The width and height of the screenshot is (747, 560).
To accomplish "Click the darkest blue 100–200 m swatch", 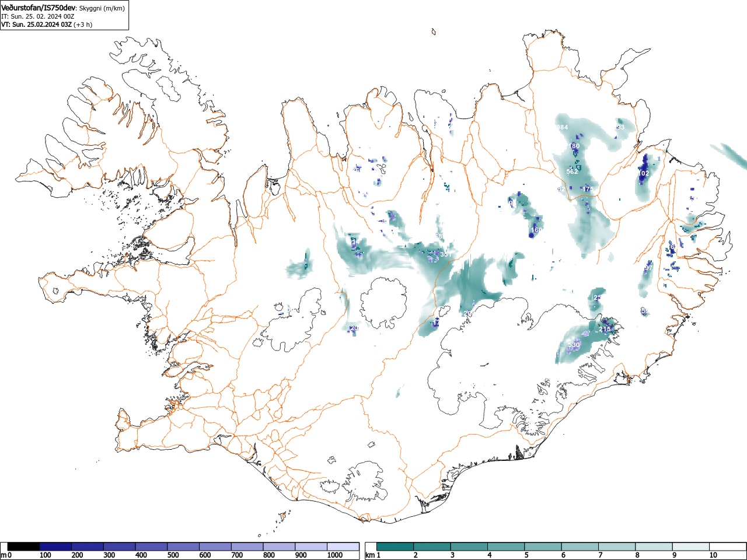I will click(x=55, y=547).
